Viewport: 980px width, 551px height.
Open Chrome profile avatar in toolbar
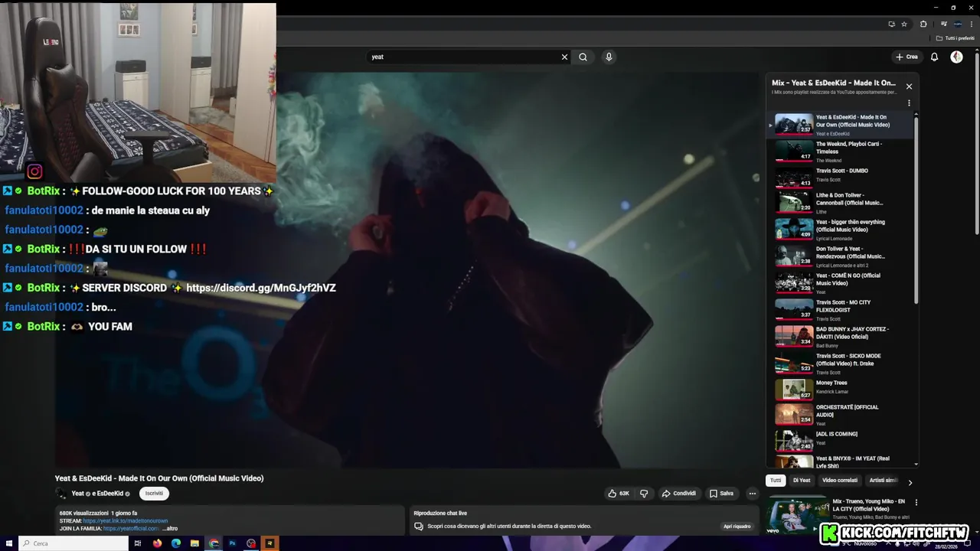[x=958, y=24]
